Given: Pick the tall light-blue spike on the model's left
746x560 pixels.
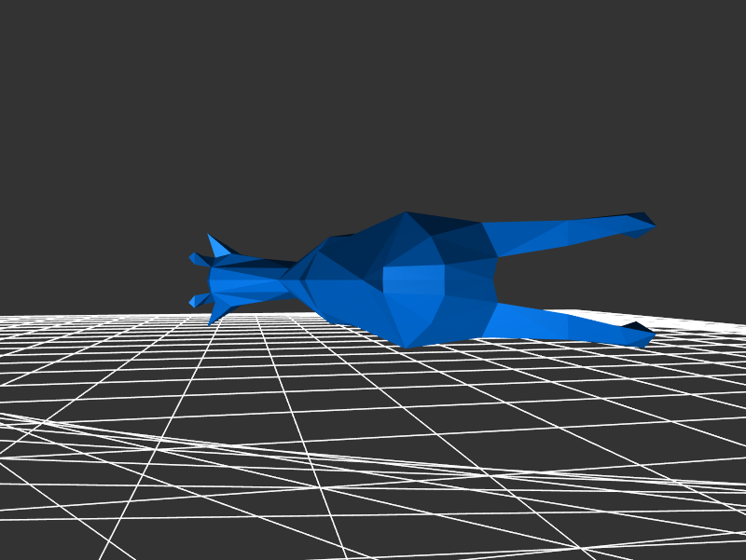Looking at the screenshot, I should [218, 246].
